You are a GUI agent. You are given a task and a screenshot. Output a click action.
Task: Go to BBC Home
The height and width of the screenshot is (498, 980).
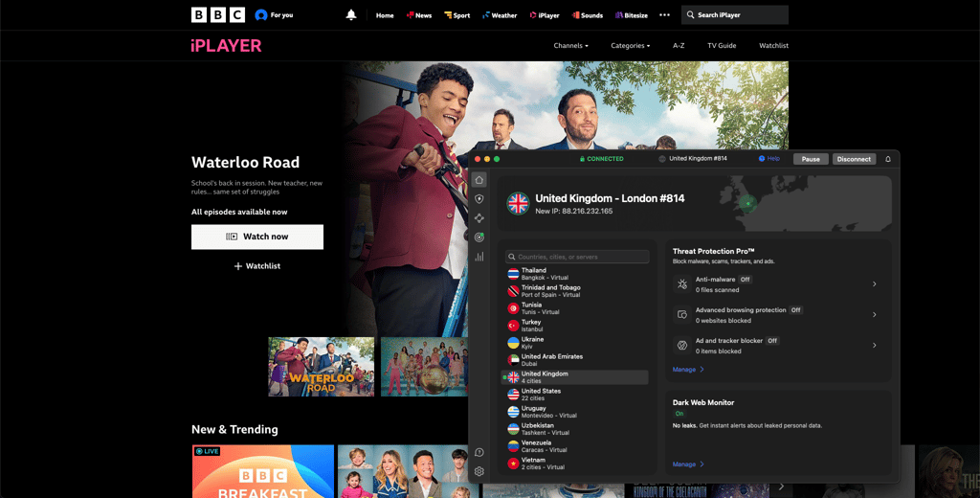pos(385,15)
